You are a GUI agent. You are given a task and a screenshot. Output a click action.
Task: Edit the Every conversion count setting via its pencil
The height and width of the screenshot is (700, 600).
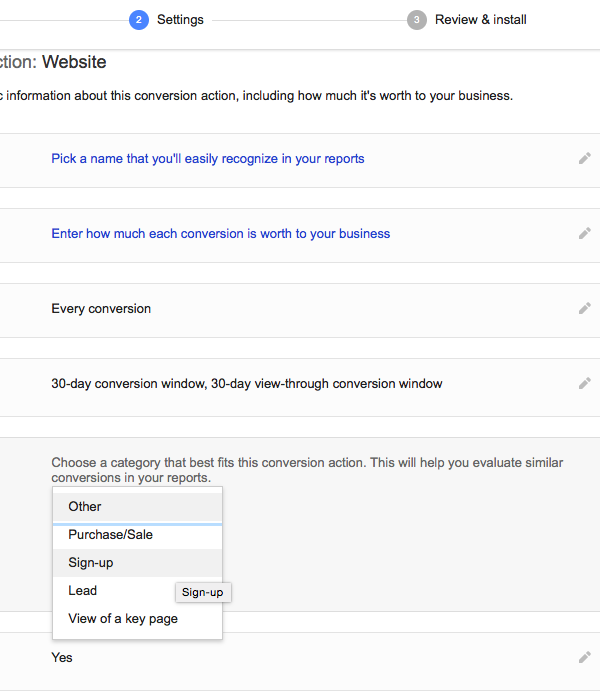click(585, 308)
